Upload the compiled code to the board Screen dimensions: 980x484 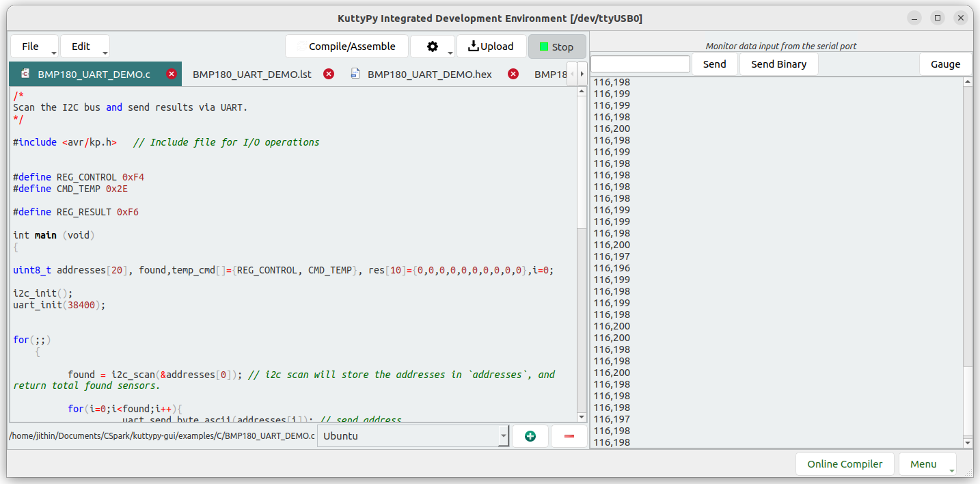tap(491, 46)
